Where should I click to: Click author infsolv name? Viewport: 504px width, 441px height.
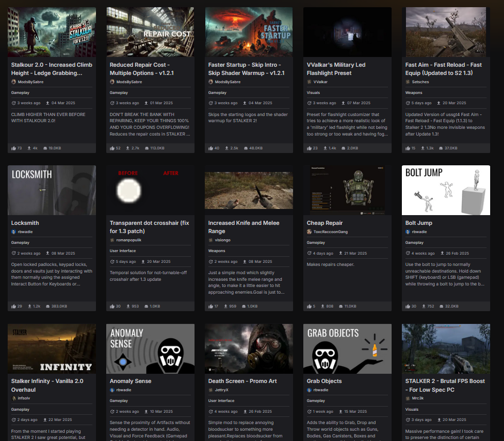point(24,398)
